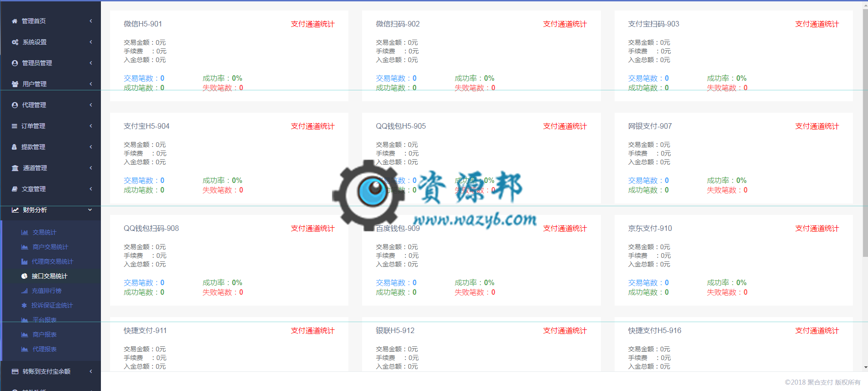The image size is (868, 391).
Task: Click the bar chart icon beside 交易统计
Action: 25,232
